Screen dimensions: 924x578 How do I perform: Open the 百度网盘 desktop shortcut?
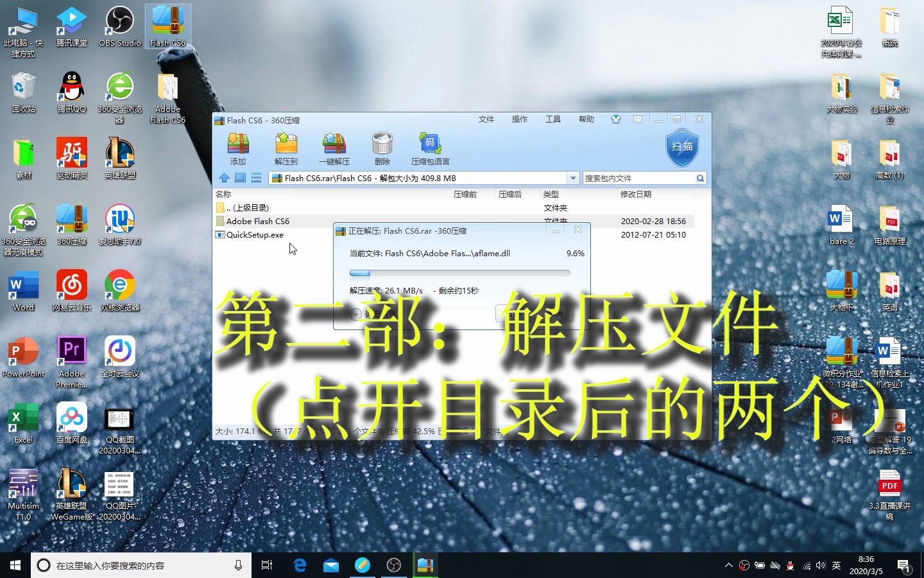point(71,424)
